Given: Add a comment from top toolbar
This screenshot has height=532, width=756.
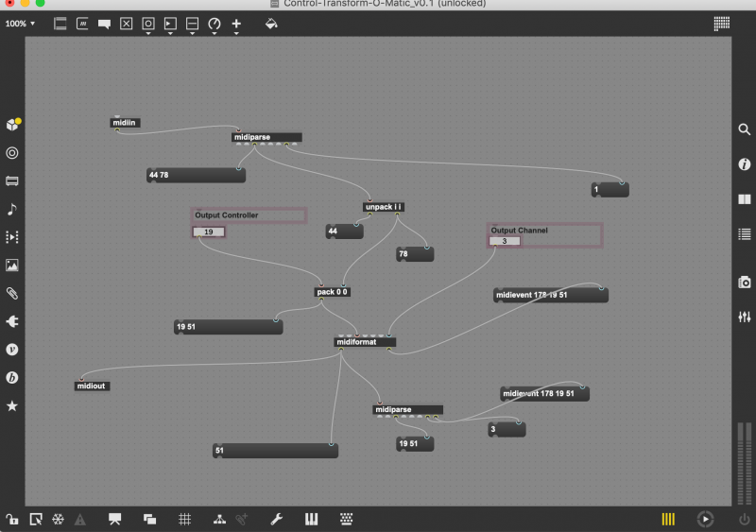Looking at the screenshot, I should pos(104,24).
